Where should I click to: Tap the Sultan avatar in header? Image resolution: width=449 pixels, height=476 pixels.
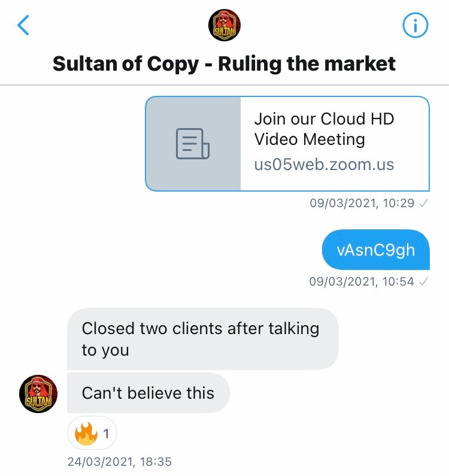224,25
